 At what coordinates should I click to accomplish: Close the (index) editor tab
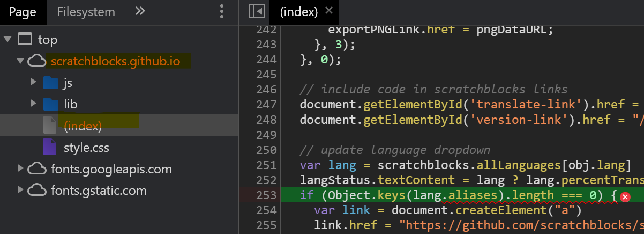[x=329, y=11]
